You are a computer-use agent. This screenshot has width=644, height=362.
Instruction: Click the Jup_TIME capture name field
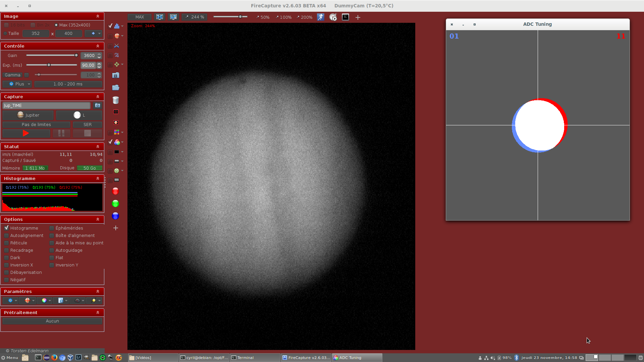coord(46,106)
